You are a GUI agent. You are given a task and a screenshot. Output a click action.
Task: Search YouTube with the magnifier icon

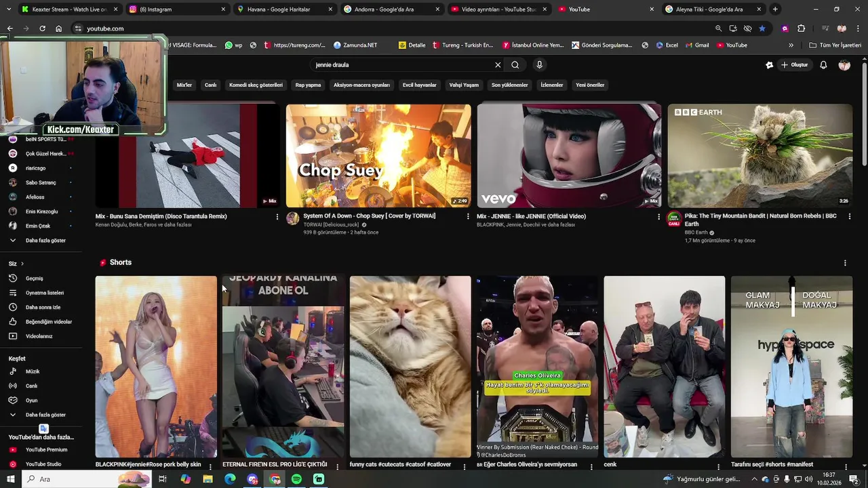[x=515, y=65]
